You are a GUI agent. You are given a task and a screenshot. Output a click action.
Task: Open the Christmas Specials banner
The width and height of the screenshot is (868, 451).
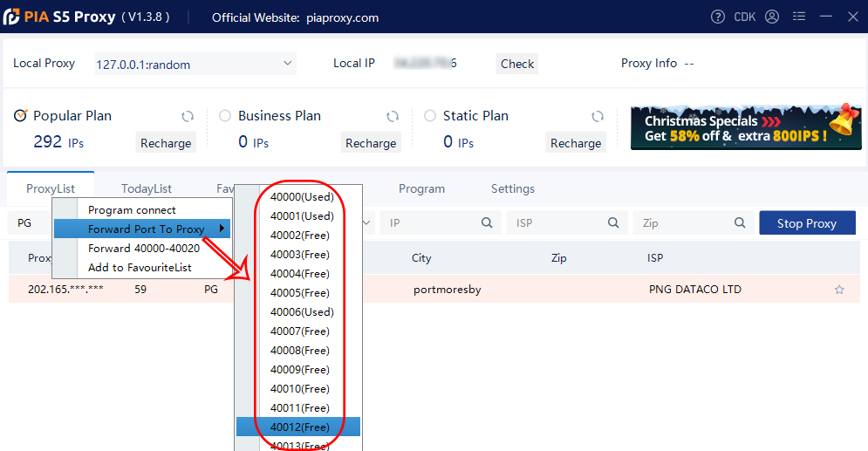pyautogui.click(x=746, y=126)
